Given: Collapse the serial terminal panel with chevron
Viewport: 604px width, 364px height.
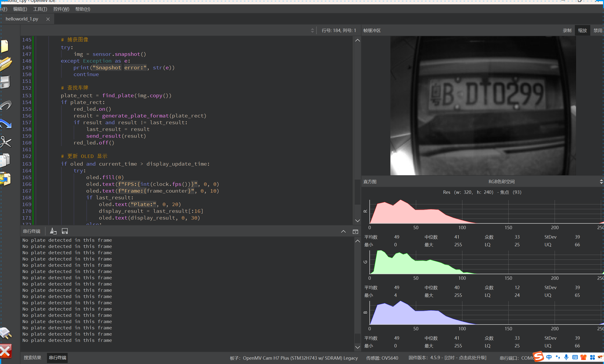Looking at the screenshot, I should (343, 231).
